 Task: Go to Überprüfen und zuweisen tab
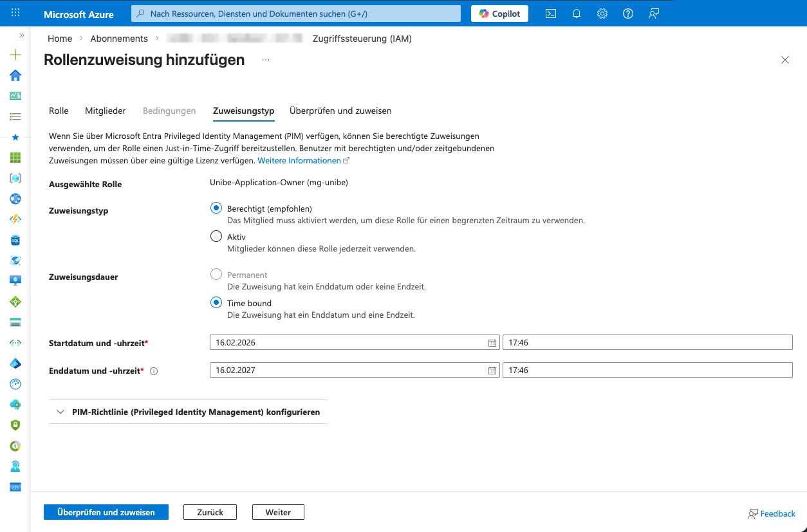coord(340,111)
